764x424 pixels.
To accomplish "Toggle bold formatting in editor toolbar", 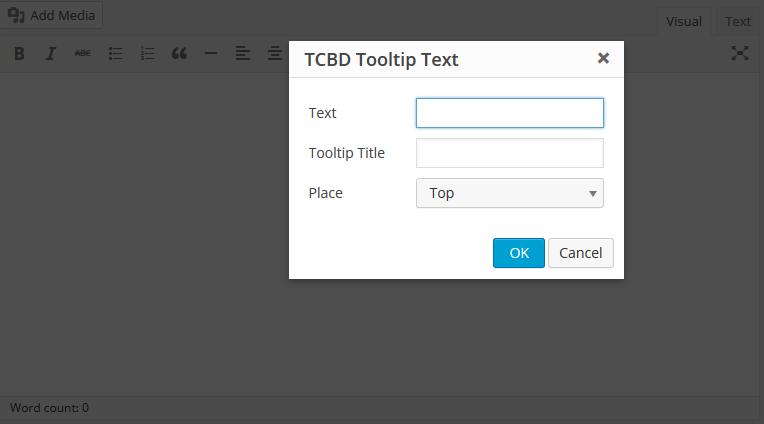I will 19,54.
